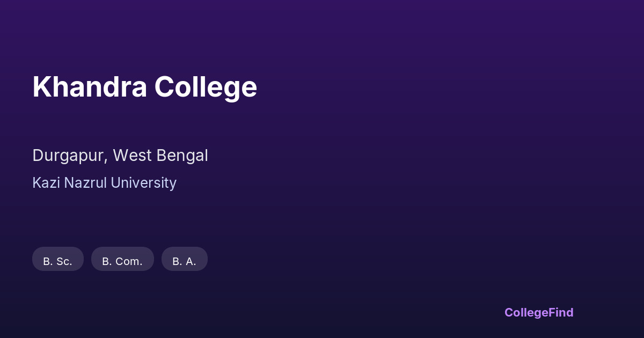
Task: Click "University" in the affiliation line
Action: (143, 183)
